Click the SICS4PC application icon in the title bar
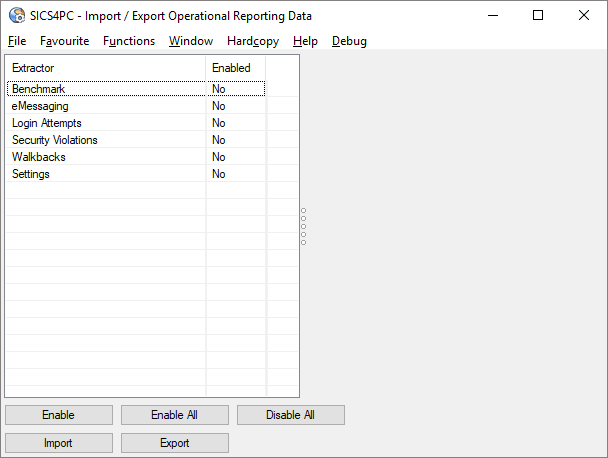This screenshot has width=608, height=458. pyautogui.click(x=17, y=16)
